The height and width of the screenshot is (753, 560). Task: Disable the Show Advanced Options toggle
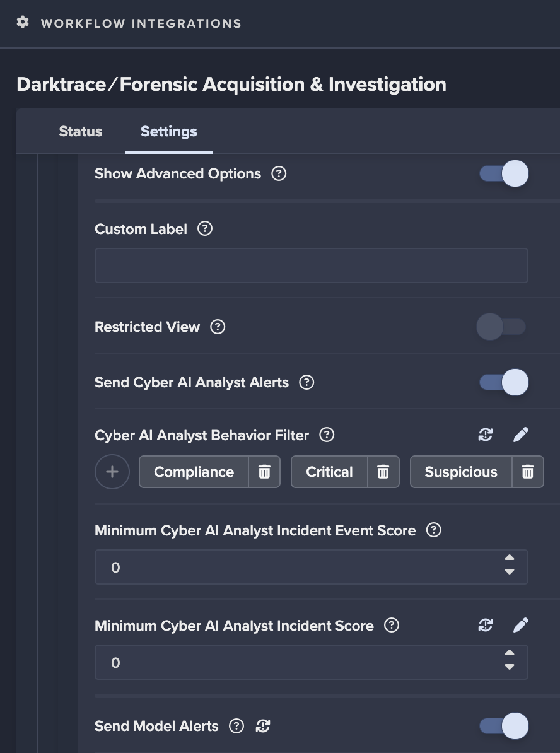pyautogui.click(x=503, y=173)
